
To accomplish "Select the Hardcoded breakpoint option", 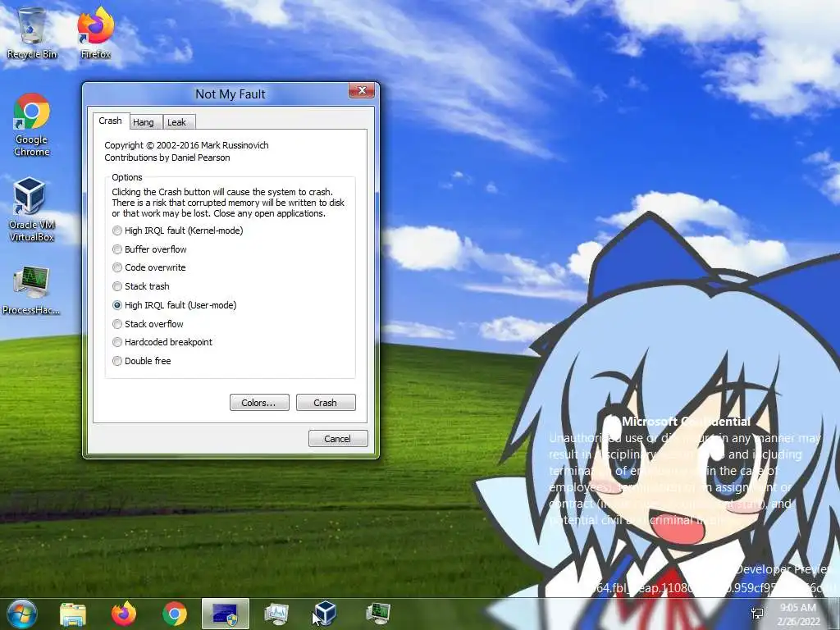I will tap(162, 342).
